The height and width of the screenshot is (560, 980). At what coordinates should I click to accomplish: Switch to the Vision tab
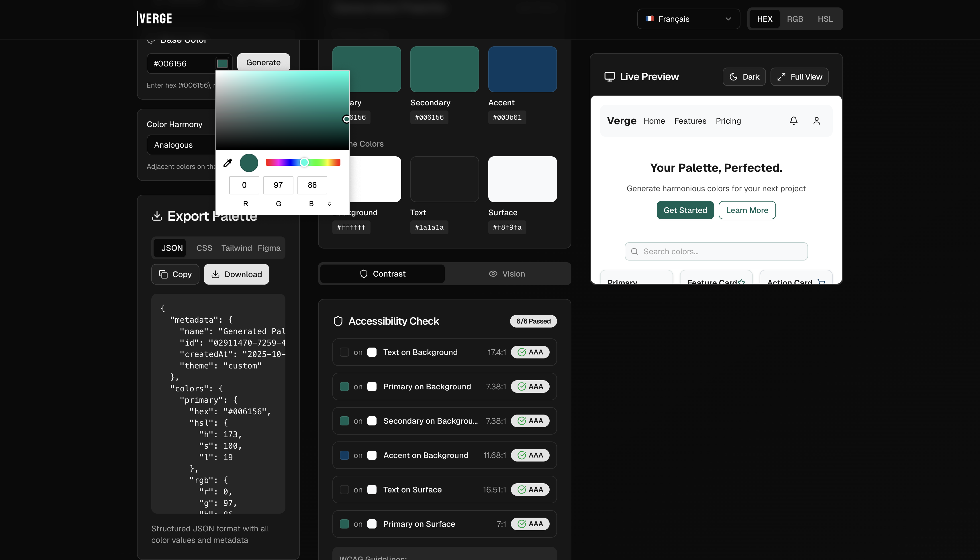tap(507, 274)
